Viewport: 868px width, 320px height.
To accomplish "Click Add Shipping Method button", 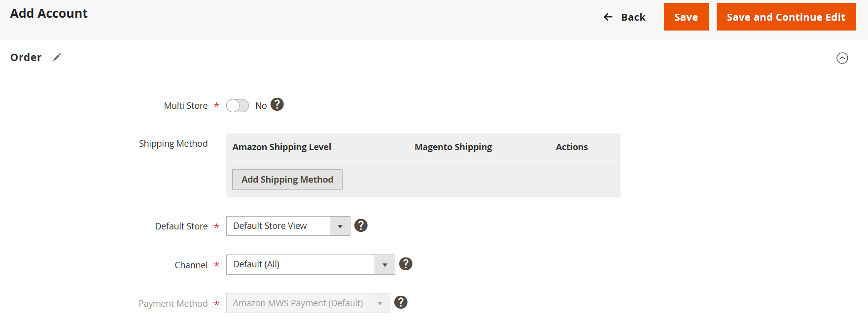I will click(287, 180).
